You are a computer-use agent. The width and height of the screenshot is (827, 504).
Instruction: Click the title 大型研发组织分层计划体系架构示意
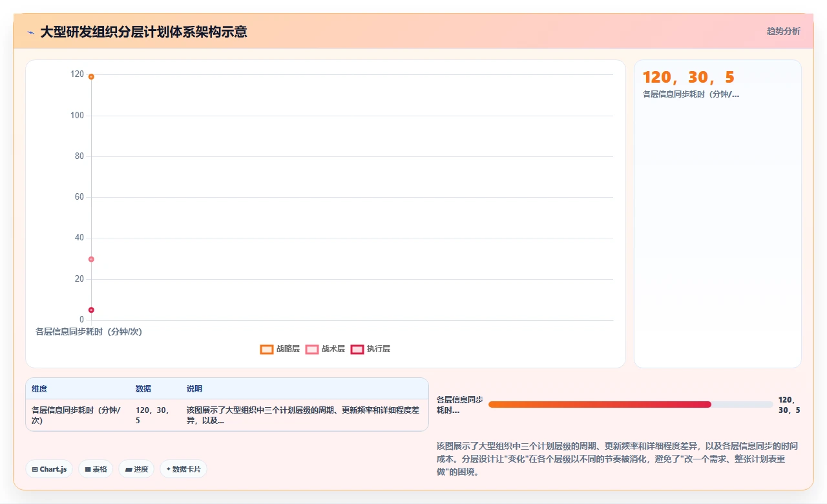pyautogui.click(x=143, y=32)
